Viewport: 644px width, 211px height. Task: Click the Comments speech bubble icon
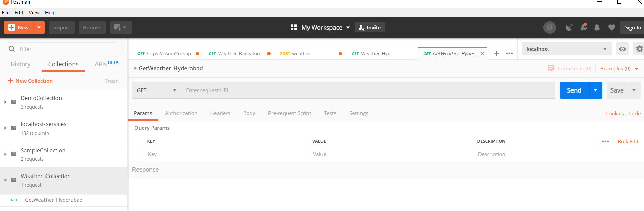pyautogui.click(x=551, y=68)
